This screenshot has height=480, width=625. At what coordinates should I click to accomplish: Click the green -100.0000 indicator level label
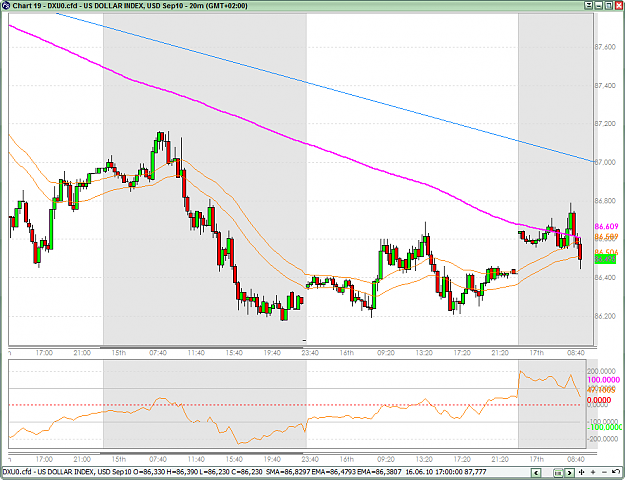(605, 427)
